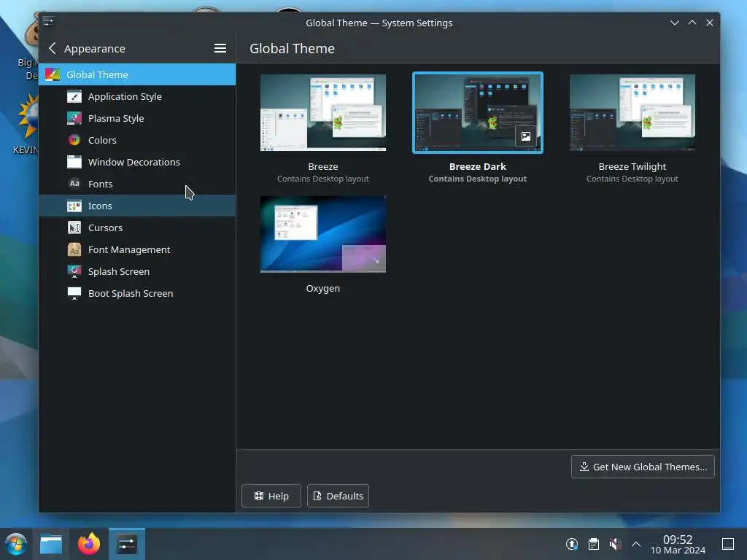Click the Breeze Twilight theme label
Viewport: 747px width, 560px height.
632,167
